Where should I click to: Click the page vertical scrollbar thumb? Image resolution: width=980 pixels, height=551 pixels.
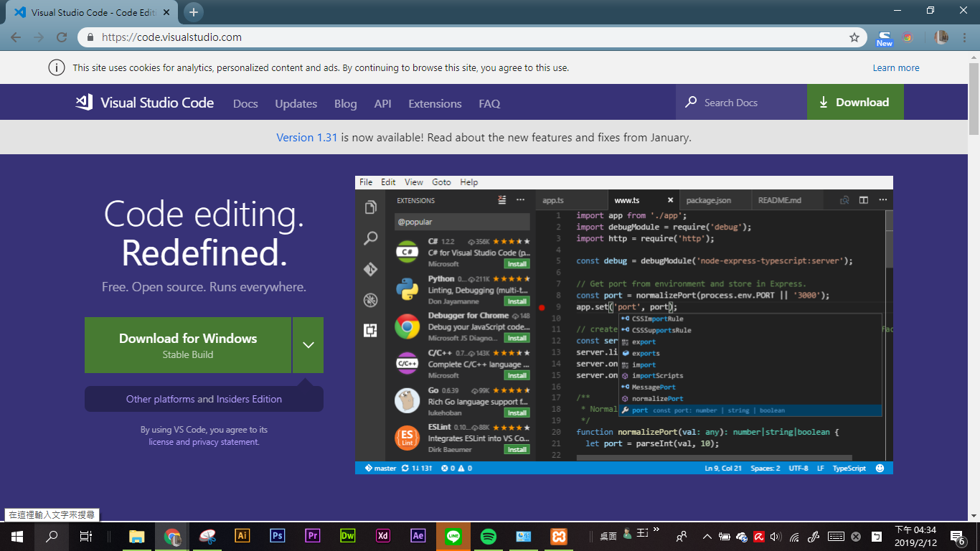pos(974,98)
